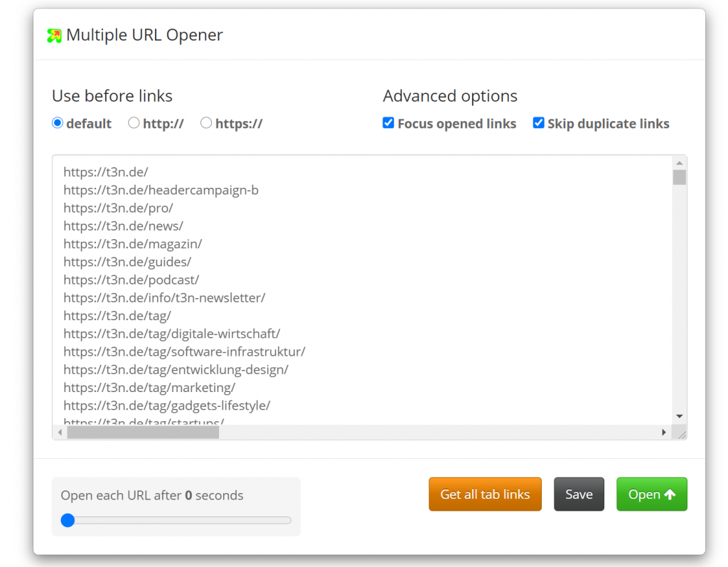Click the line 'https://t3n.de/news/' in the list
This screenshot has width=728, height=567.
123,226
